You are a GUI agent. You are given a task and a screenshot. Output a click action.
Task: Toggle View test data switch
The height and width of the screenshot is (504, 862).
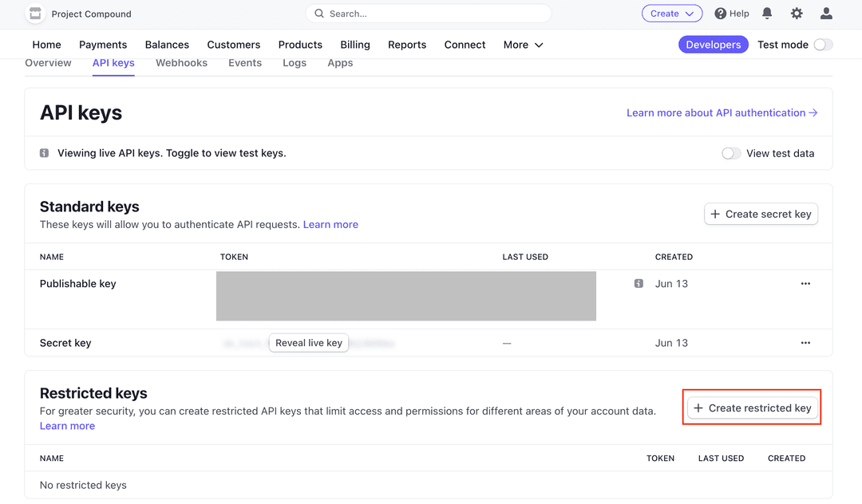point(731,153)
